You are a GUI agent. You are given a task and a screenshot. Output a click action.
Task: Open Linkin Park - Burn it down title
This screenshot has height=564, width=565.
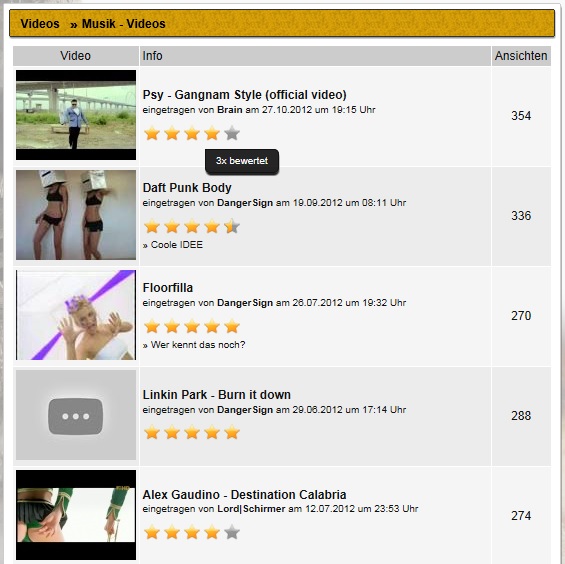217,395
